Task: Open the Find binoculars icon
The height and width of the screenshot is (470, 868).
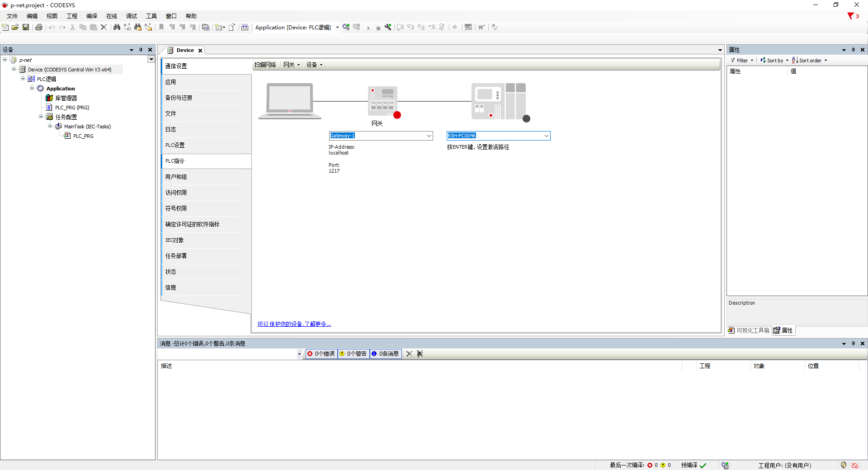Action: click(x=117, y=27)
